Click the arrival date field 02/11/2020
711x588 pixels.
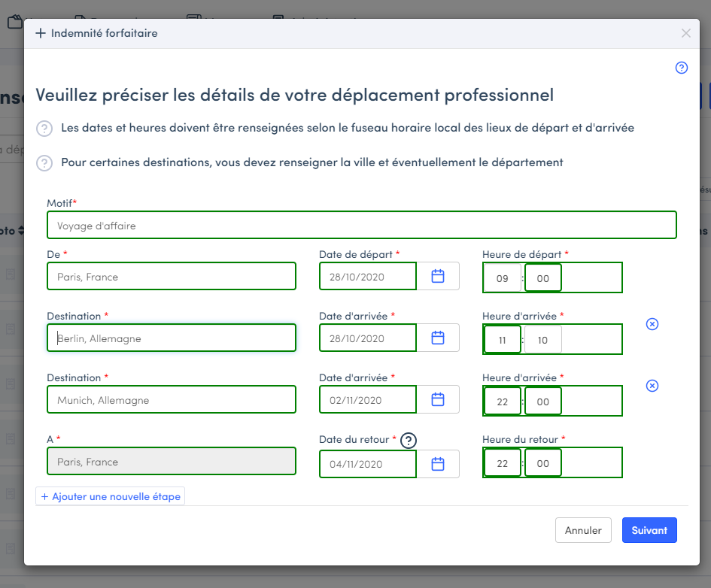point(368,399)
